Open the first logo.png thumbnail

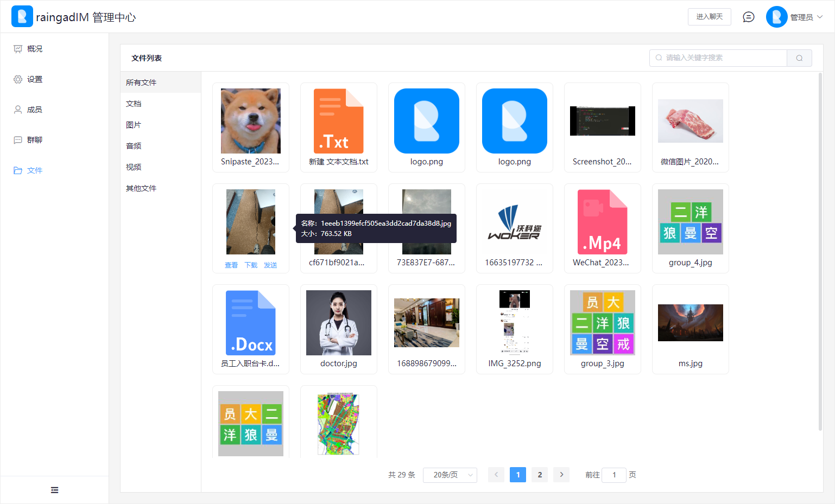point(427,121)
